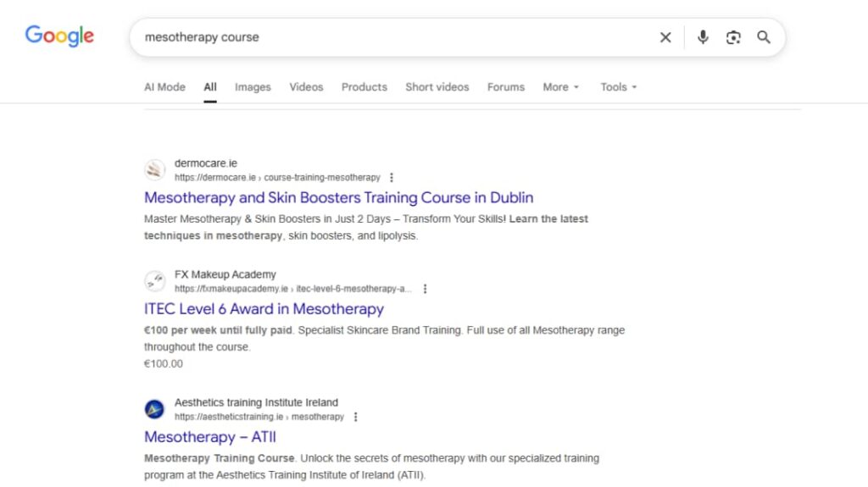This screenshot has width=868, height=487.
Task: Open the Mesotherapy – ATII link
Action: click(210, 437)
